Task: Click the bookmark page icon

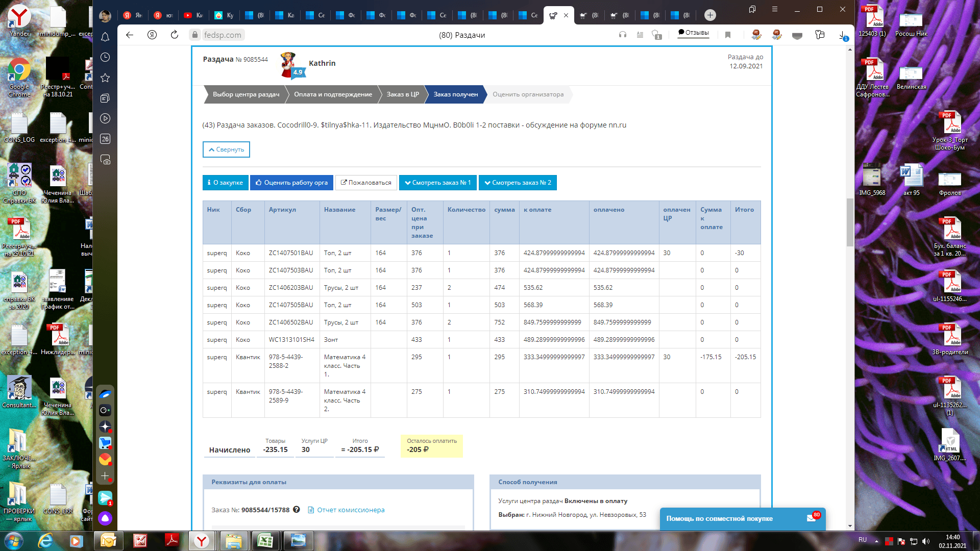Action: 728,35
